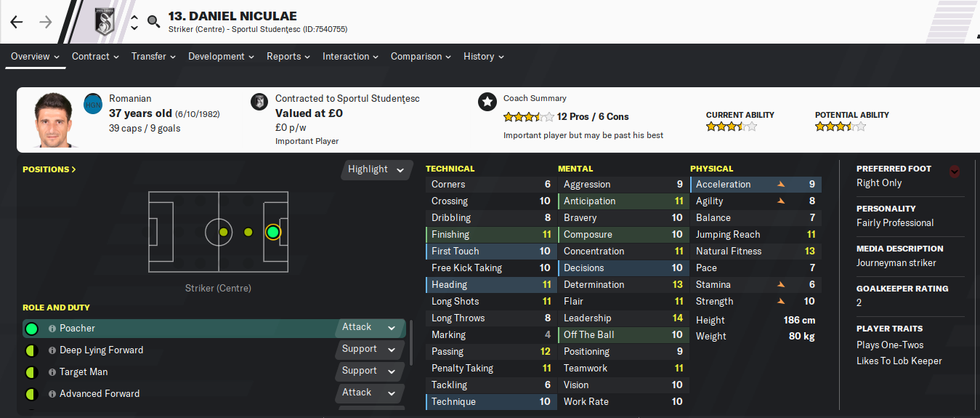Viewport: 980px width, 418px height.
Task: Click the HGN nationality badge icon
Action: [93, 103]
